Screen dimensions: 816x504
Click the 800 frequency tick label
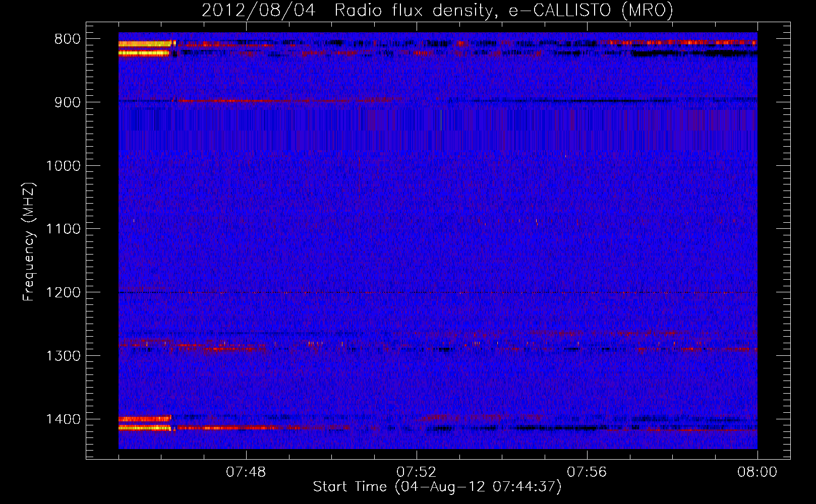(68, 39)
